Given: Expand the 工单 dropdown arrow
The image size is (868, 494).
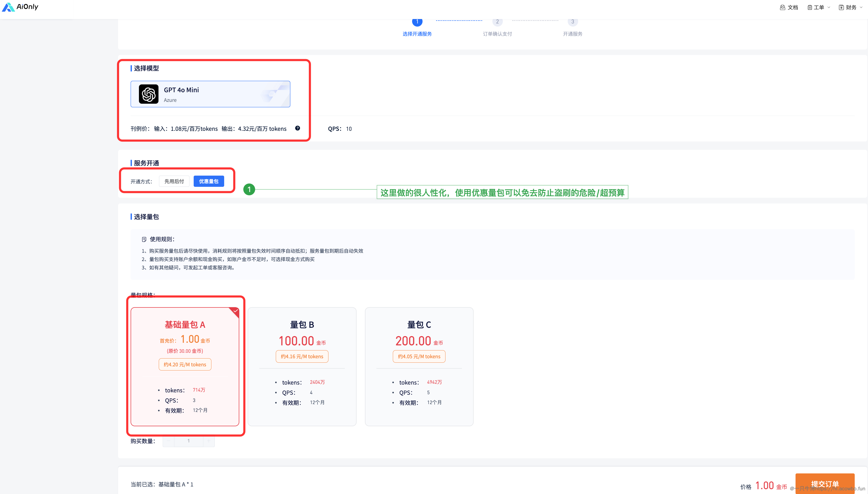Looking at the screenshot, I should pyautogui.click(x=829, y=7).
